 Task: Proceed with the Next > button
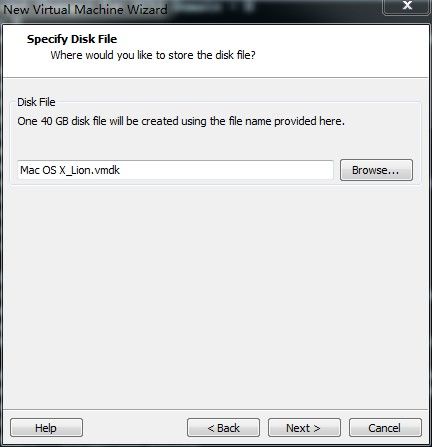click(304, 428)
